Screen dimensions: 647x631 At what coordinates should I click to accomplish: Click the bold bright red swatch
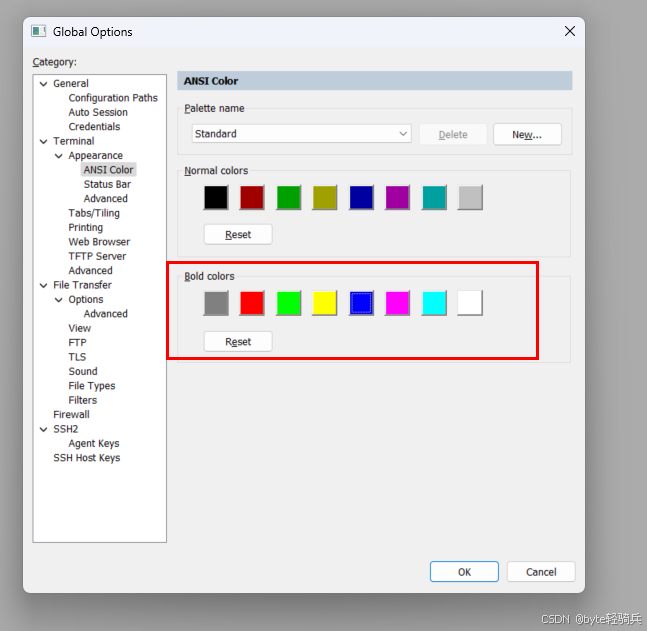tap(252, 303)
